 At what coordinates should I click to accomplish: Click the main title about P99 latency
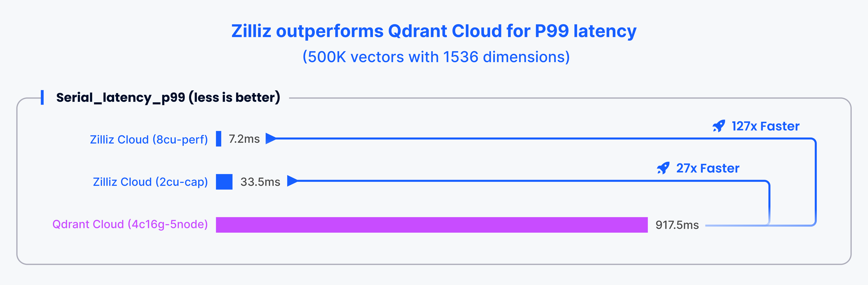pyautogui.click(x=434, y=31)
